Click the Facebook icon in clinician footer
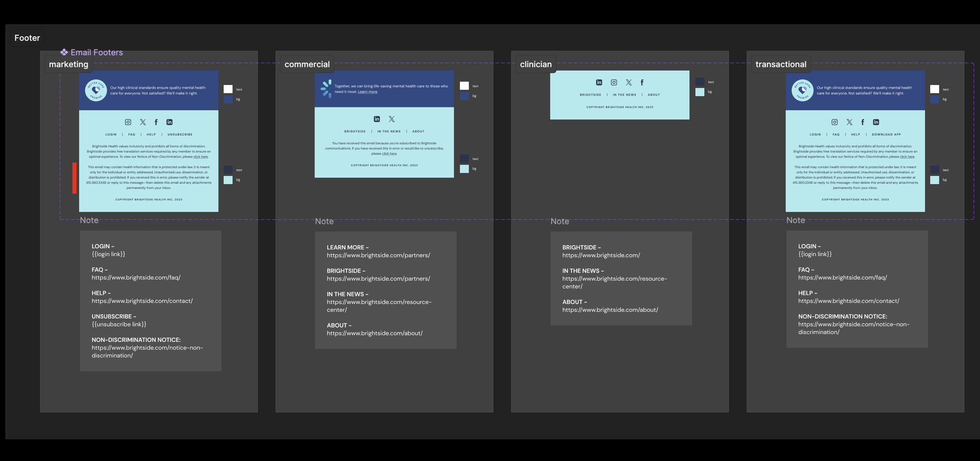The image size is (980, 461). [x=642, y=82]
